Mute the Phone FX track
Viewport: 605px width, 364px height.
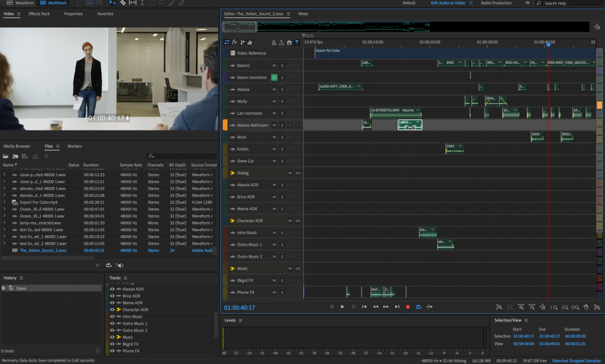(274, 292)
